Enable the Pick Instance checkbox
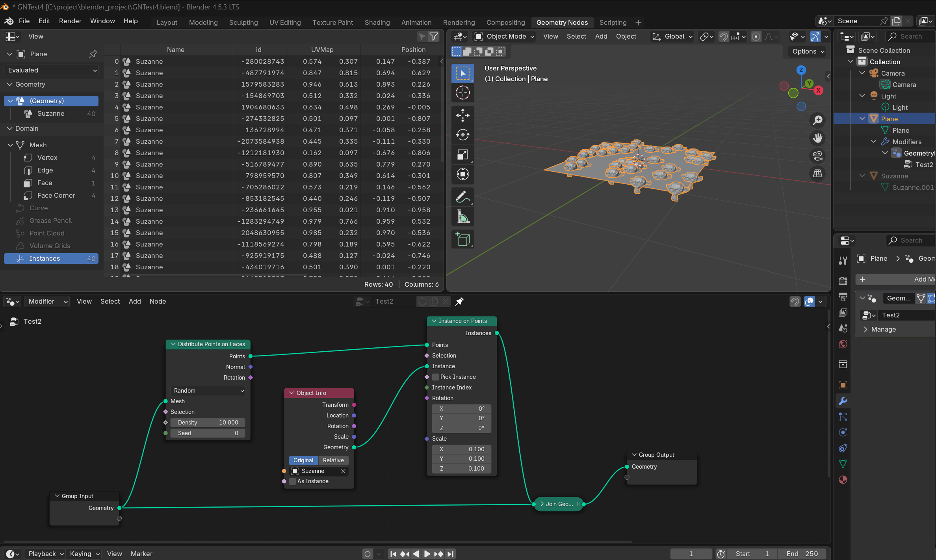 [x=436, y=377]
